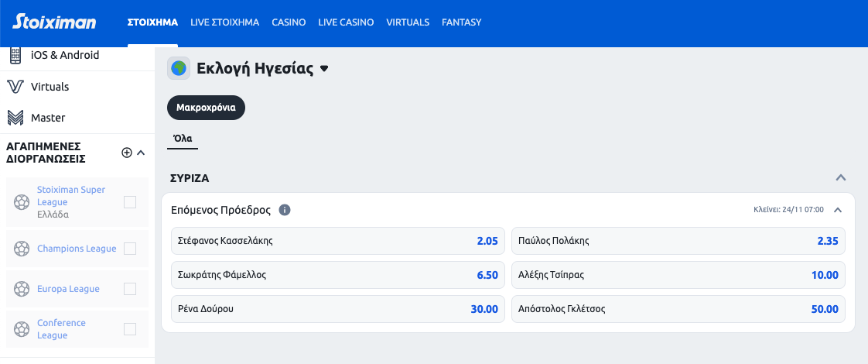Image resolution: width=868 pixels, height=364 pixels.
Task: Click the info icon next to Επόμενος Πρόεδρος
Action: [285, 211]
